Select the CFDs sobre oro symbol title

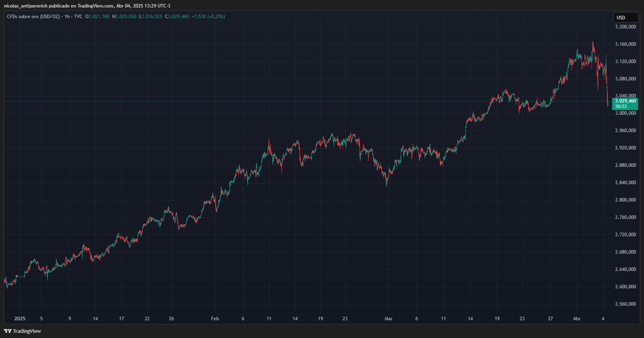34,17
